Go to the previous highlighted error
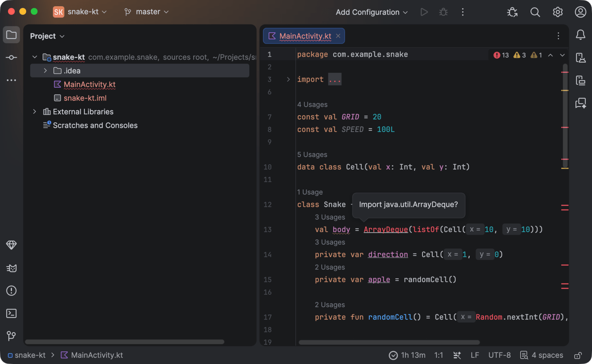The width and height of the screenshot is (592, 364). [x=550, y=55]
